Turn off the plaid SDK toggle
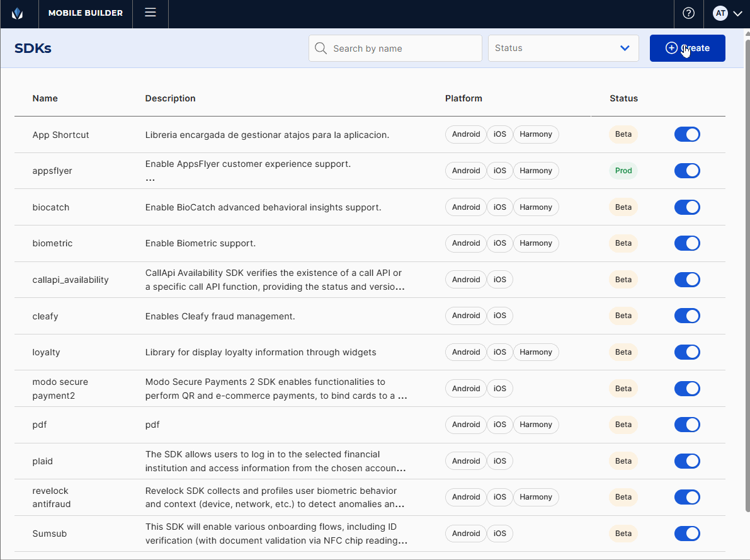 [x=686, y=461]
